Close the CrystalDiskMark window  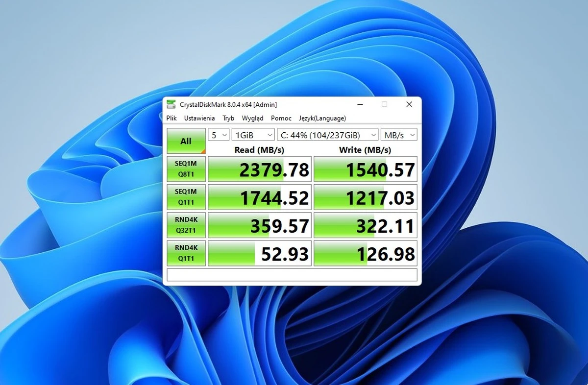(x=409, y=104)
